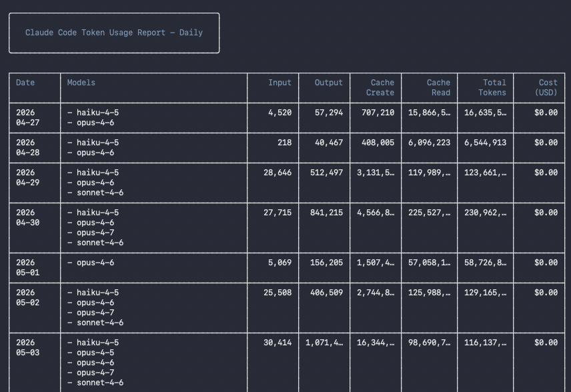Viewport: 571px width, 392px height.
Task: Click the truncated cache read value 119,989,…
Action: (x=430, y=173)
